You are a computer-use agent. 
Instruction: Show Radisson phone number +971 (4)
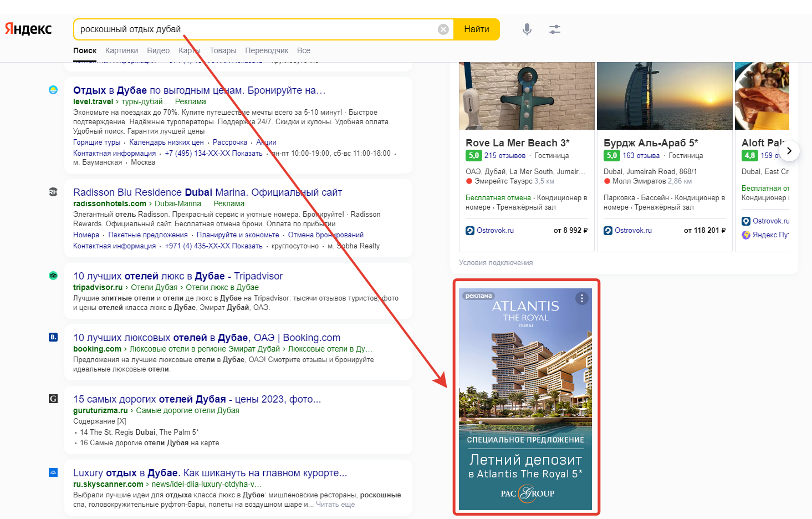(213, 246)
